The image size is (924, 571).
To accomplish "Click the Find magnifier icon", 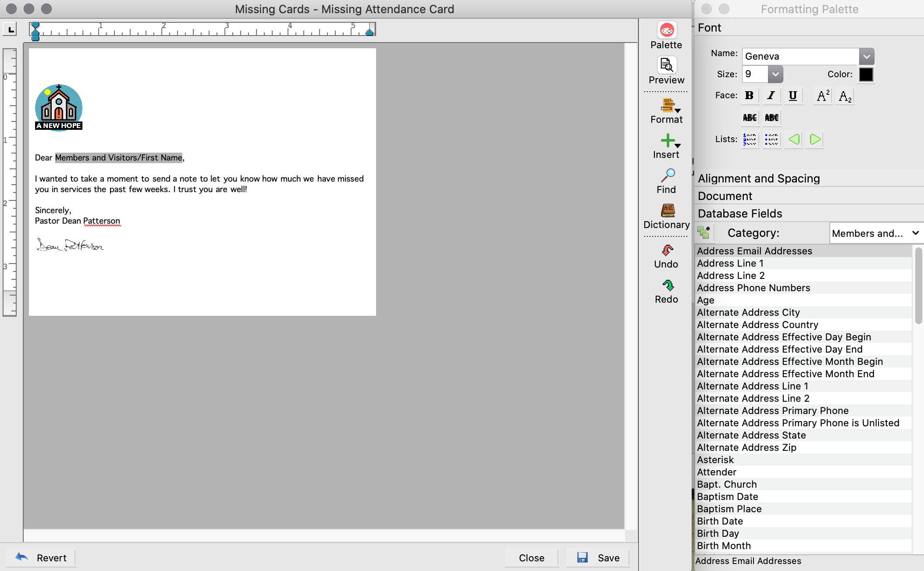I will tap(667, 176).
